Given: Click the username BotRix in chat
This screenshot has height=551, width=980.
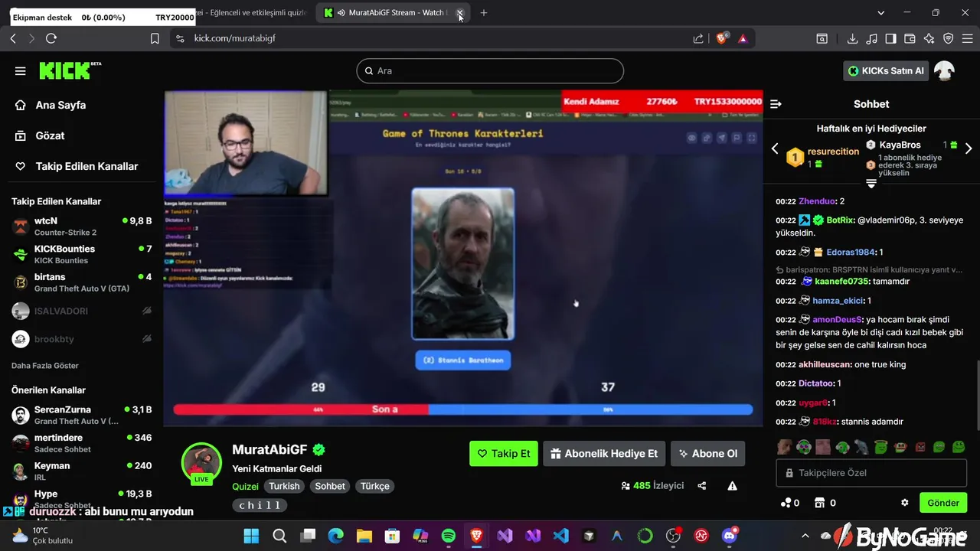Looking at the screenshot, I should tap(840, 220).
